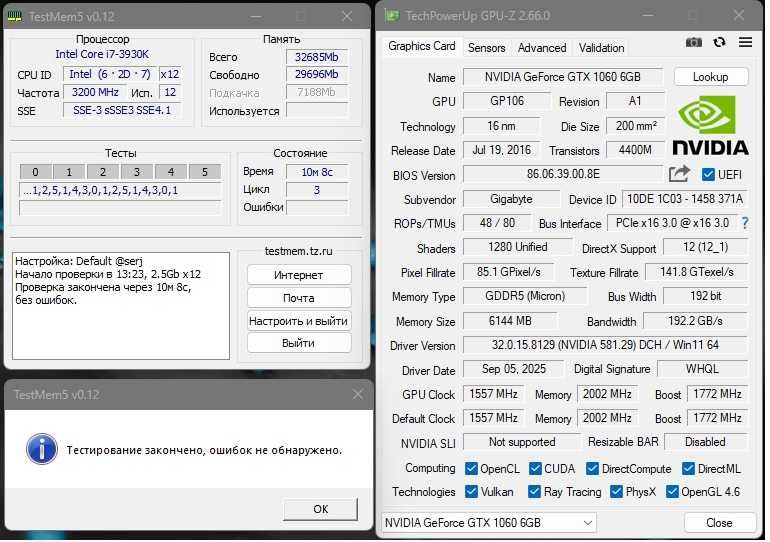Click Bus Interface question mark icon
Viewport: 770px width, 542px height.
point(745,223)
